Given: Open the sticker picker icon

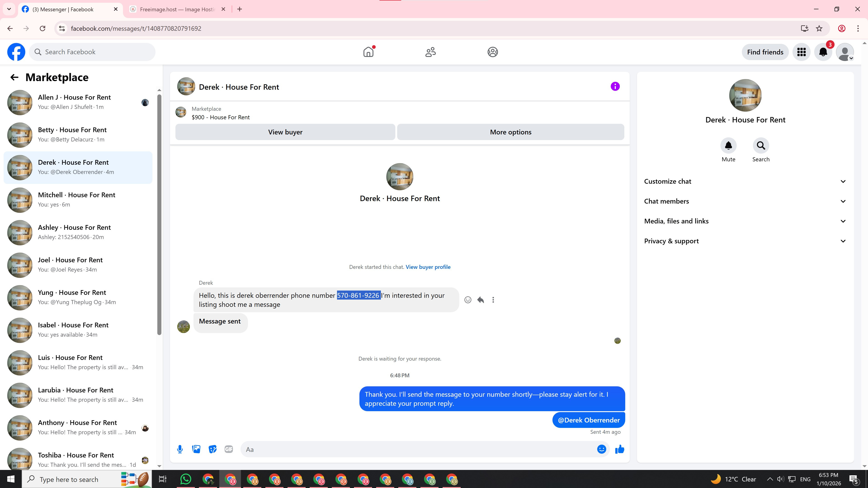Looking at the screenshot, I should click(x=212, y=449).
